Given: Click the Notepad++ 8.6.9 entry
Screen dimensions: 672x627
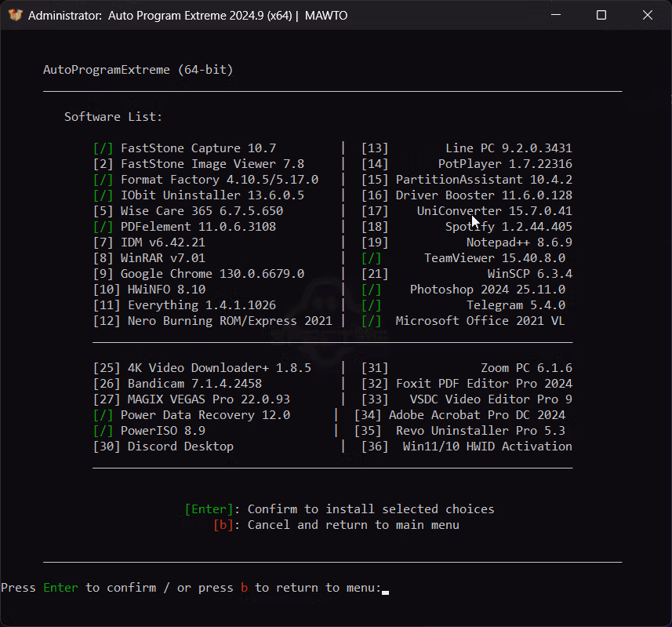Looking at the screenshot, I should (467, 242).
